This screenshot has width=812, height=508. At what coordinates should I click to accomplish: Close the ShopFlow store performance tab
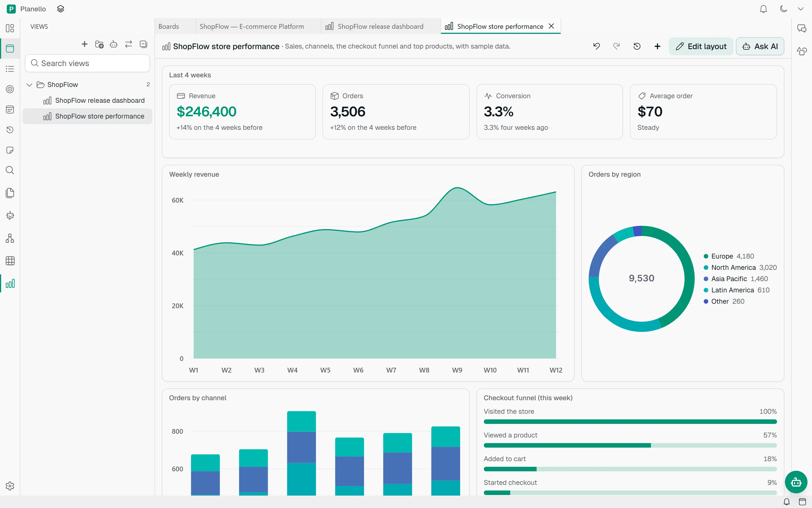tap(551, 26)
